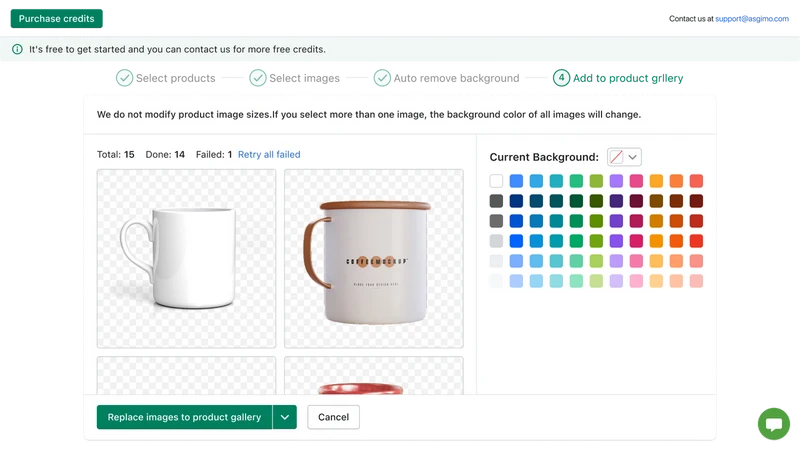Choose the white color swatch
Screen dimensions: 800x450
point(496,181)
